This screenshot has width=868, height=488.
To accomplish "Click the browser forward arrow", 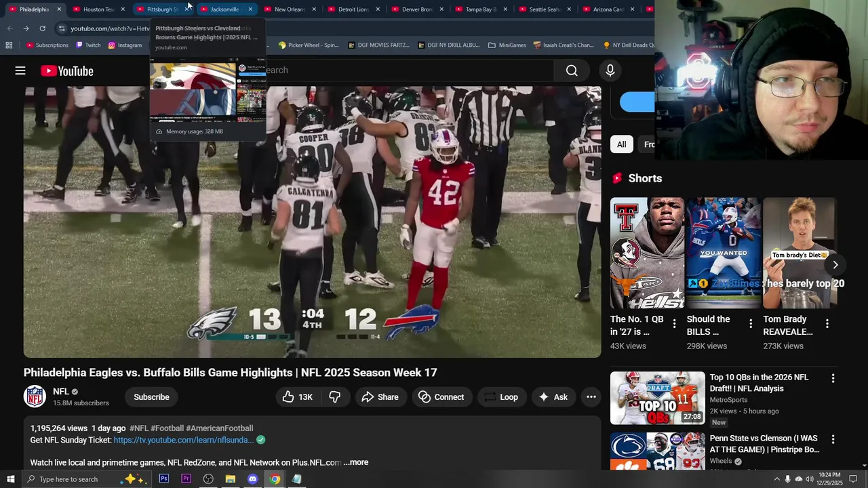I will (26, 28).
